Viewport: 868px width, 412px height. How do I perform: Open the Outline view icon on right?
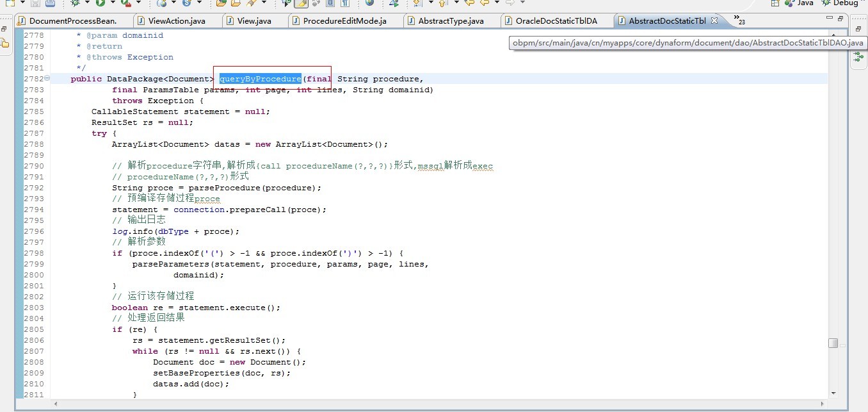858,58
